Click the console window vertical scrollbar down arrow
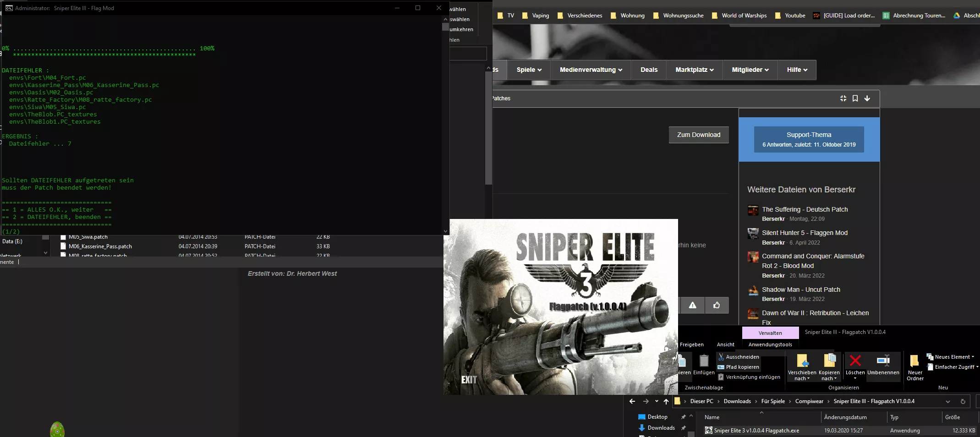 click(445, 231)
